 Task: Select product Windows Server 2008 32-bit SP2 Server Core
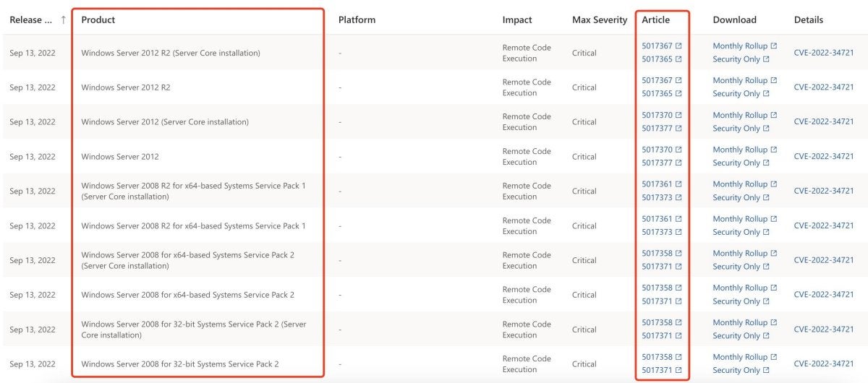pos(194,330)
